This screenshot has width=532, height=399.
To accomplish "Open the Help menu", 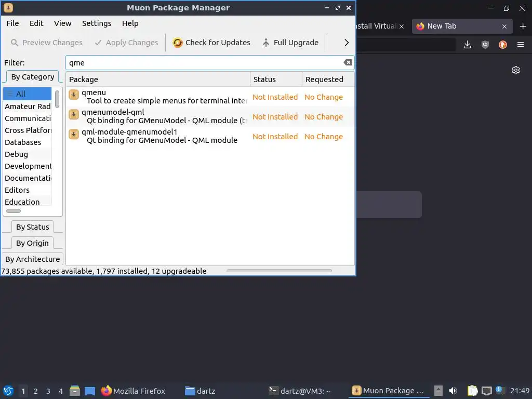I will tap(130, 23).
